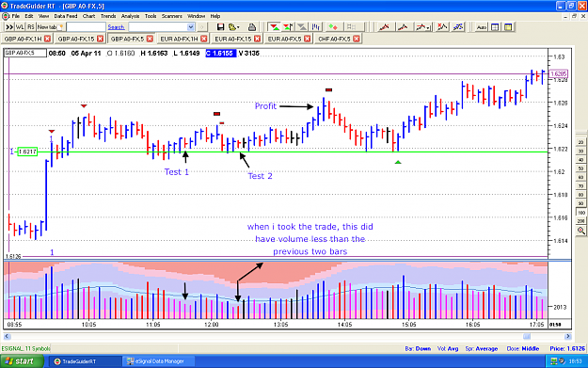Click the green and red diamonds icon
This screenshot has width=588, height=368.
pyautogui.click(x=333, y=27)
